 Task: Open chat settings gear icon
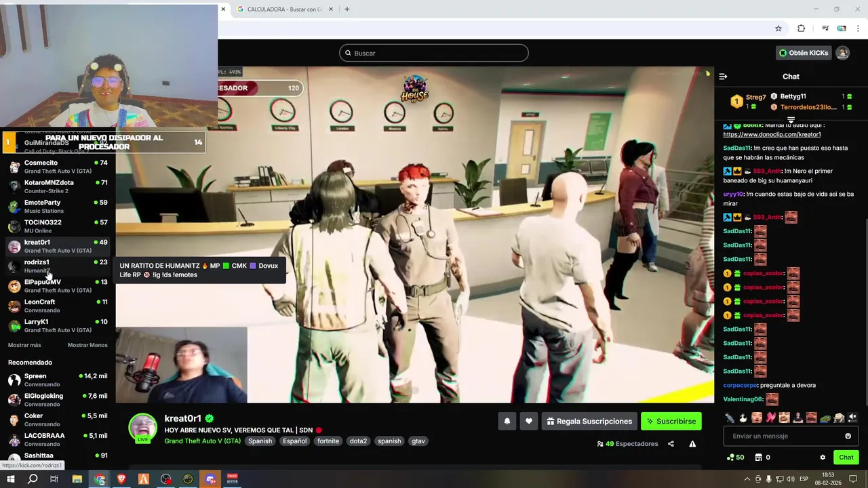[x=823, y=457]
